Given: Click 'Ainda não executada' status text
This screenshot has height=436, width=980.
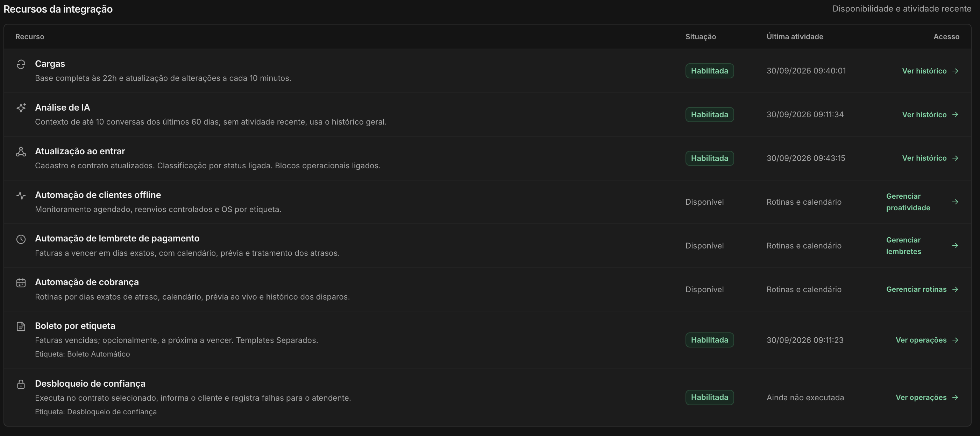Looking at the screenshot, I should click(805, 398).
